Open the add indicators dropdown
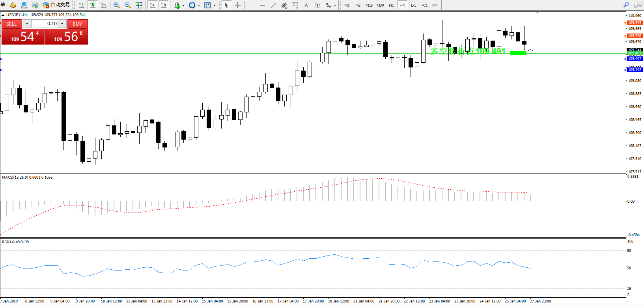The height and width of the screenshot is (306, 644). point(183,6)
